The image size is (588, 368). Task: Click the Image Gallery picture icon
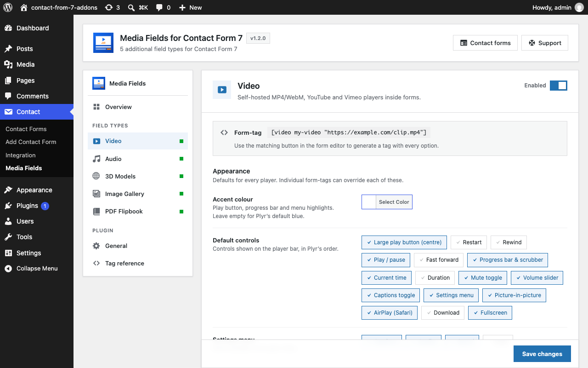pos(96,194)
